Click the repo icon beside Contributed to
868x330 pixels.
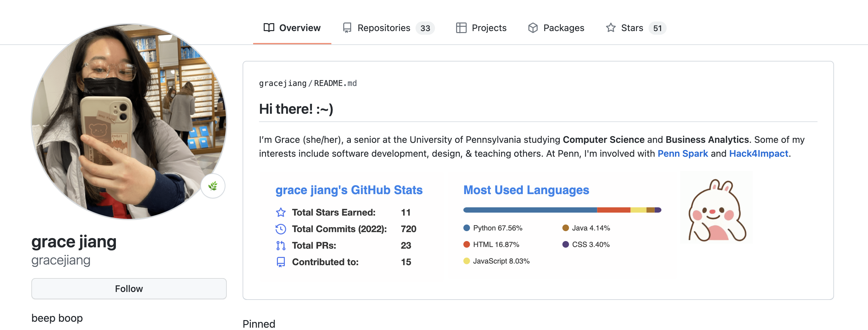[280, 262]
